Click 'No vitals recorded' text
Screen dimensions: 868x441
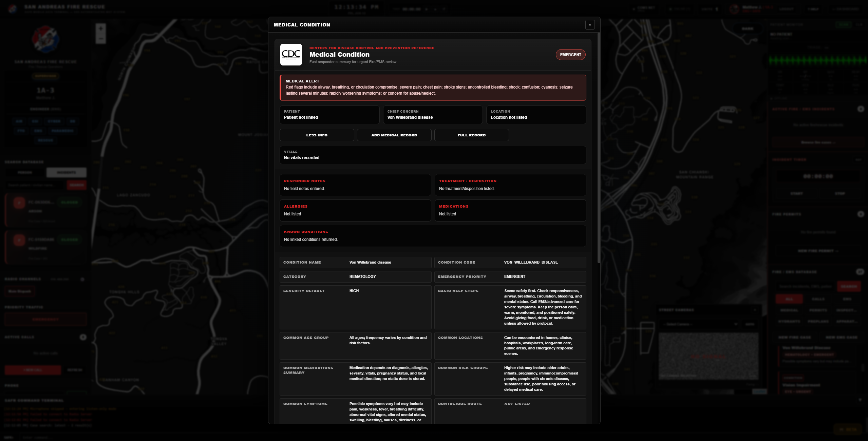pyautogui.click(x=302, y=158)
